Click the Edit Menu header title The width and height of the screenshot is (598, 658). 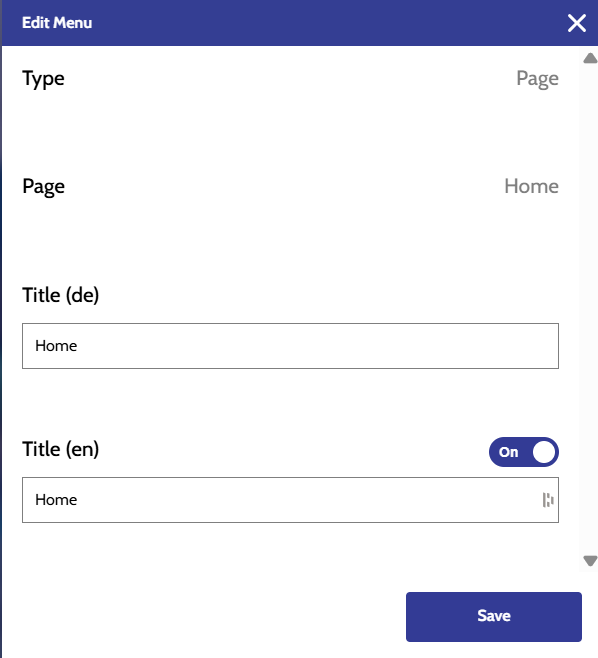pyautogui.click(x=57, y=23)
